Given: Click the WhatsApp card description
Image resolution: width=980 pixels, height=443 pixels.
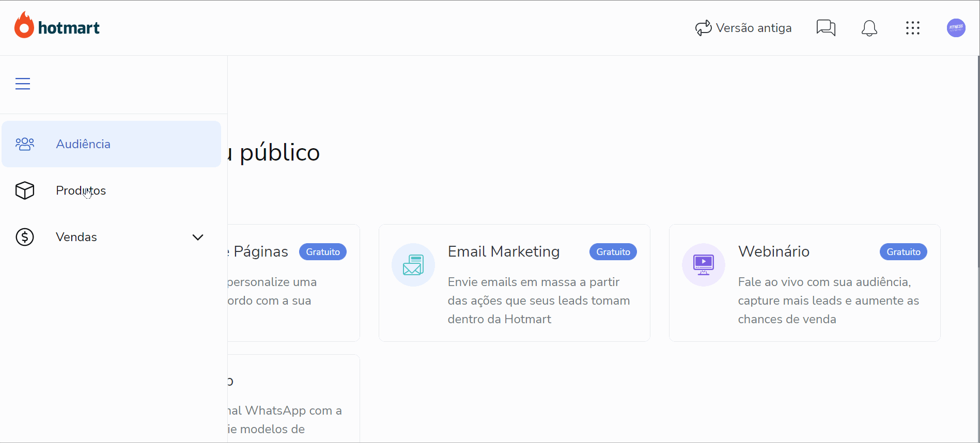Looking at the screenshot, I should [285, 420].
